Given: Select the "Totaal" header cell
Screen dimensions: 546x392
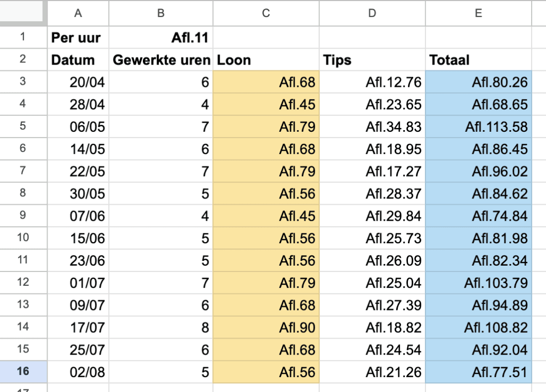Looking at the screenshot, I should tap(478, 60).
